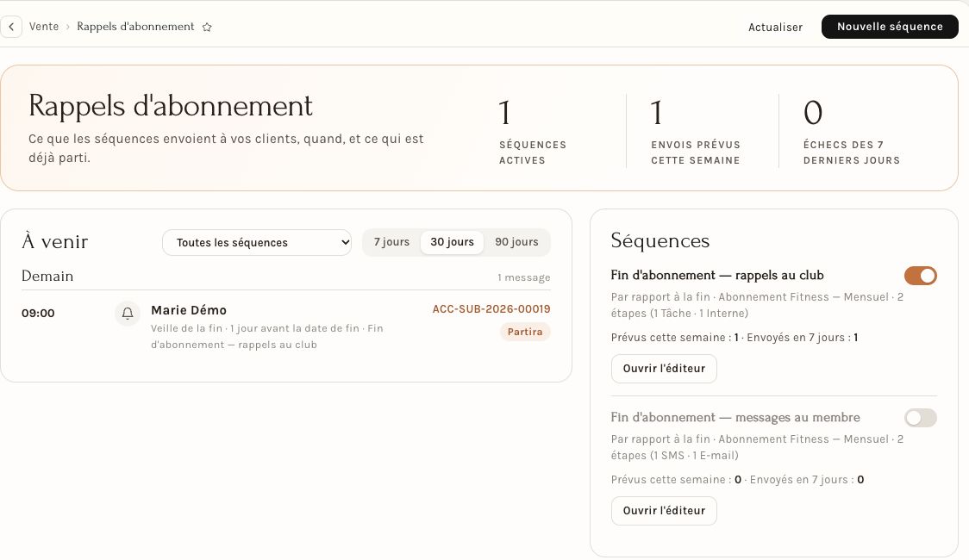
Task: Open the Toutes les séquences dropdown
Action: 257,243
